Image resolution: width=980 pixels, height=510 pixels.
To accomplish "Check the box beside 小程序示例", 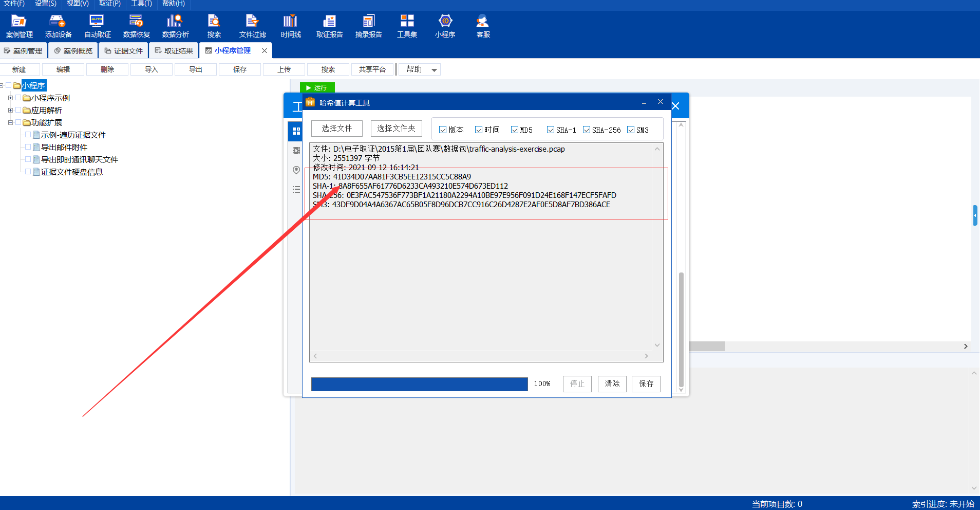I will pos(18,97).
